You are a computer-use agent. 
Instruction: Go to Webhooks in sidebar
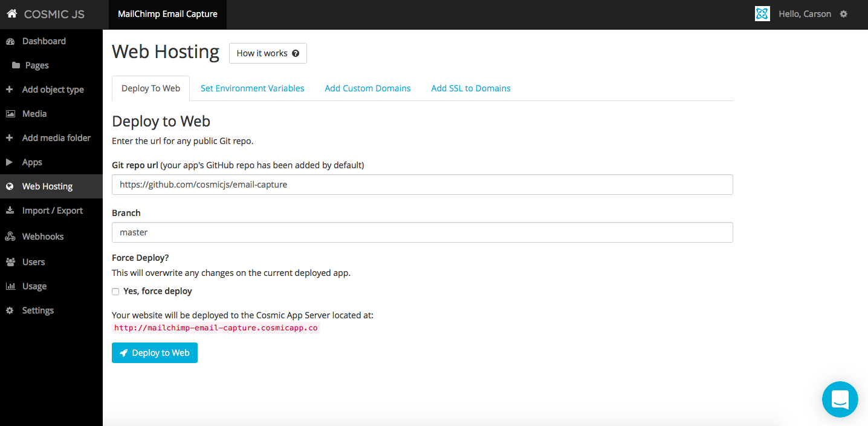(x=42, y=237)
